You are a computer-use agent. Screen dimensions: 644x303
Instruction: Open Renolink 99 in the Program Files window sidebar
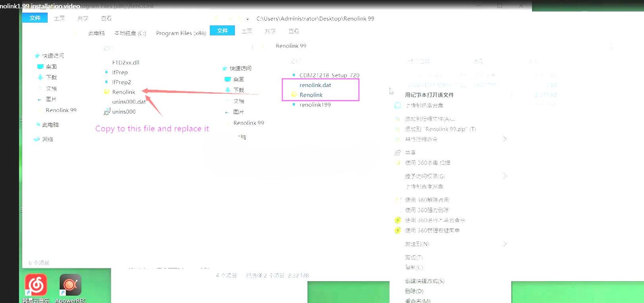61,110
